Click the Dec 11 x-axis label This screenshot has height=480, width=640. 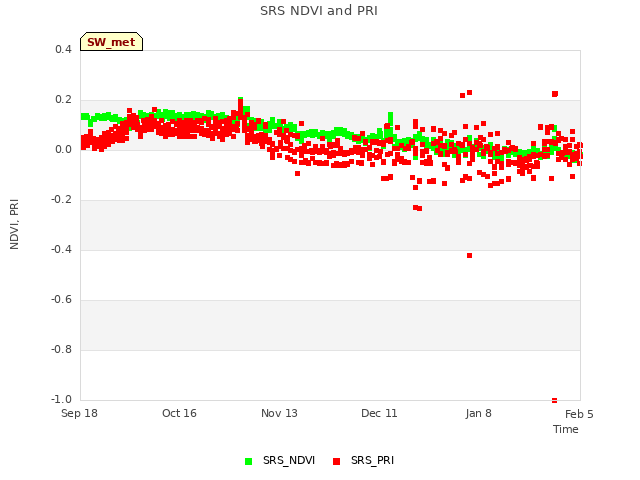(x=379, y=413)
